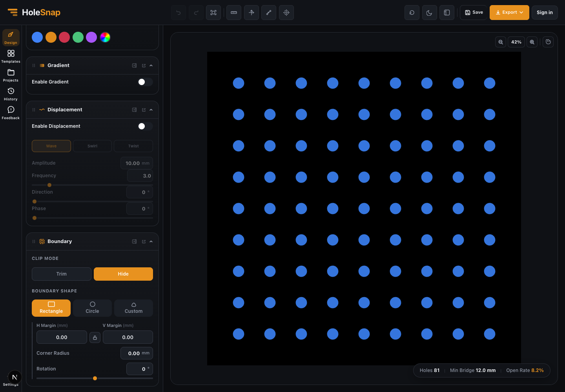Zoom in the canvas view

coord(532,42)
